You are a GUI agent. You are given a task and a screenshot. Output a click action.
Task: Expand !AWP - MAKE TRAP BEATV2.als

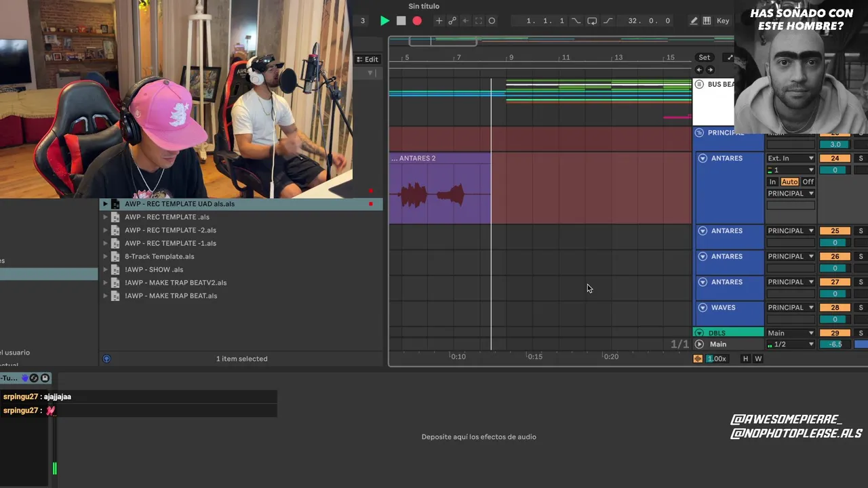(x=105, y=283)
